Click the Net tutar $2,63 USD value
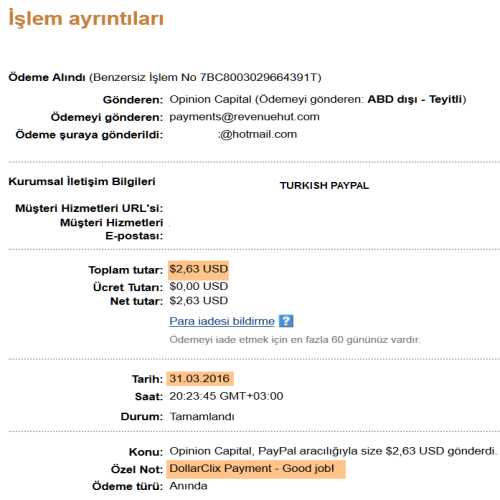 tap(199, 301)
